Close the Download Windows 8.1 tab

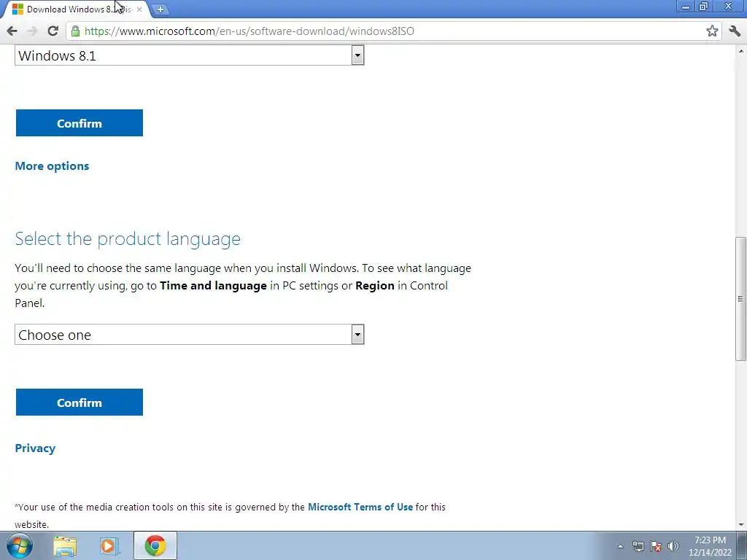coord(139,9)
